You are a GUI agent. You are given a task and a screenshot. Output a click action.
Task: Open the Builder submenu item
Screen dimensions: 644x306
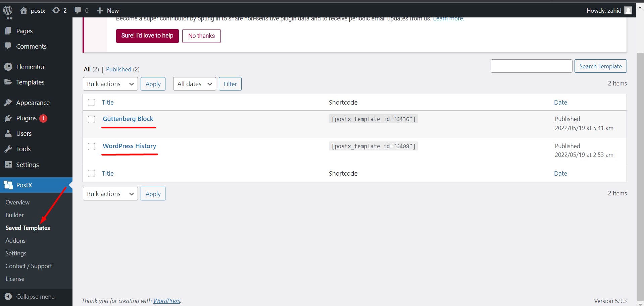coord(15,215)
